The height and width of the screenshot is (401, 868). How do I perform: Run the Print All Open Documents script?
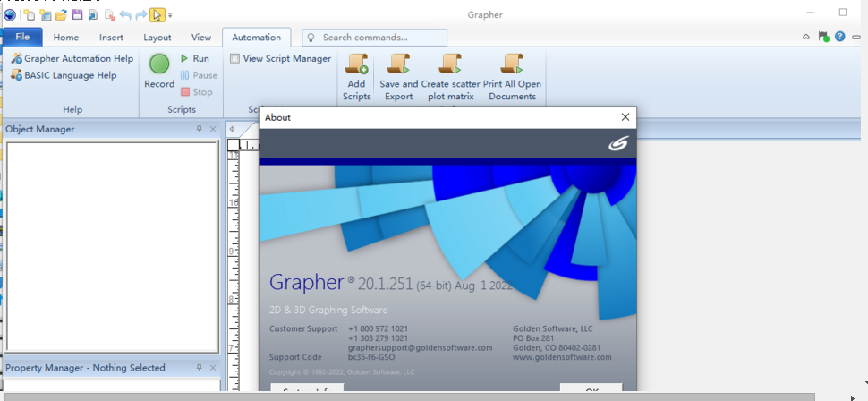(513, 77)
